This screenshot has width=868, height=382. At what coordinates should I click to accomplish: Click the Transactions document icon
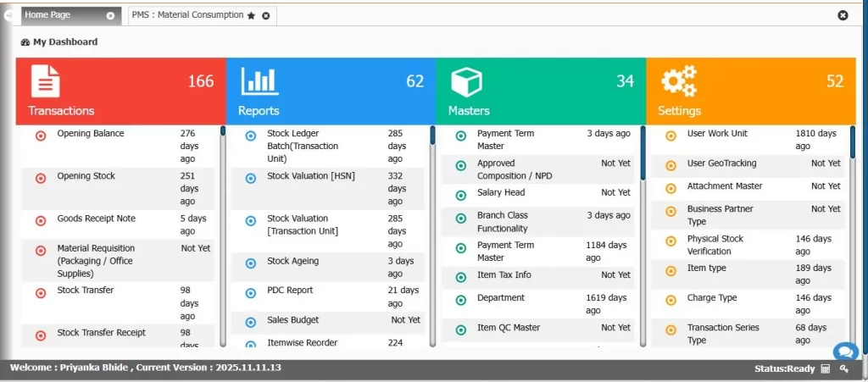click(46, 82)
